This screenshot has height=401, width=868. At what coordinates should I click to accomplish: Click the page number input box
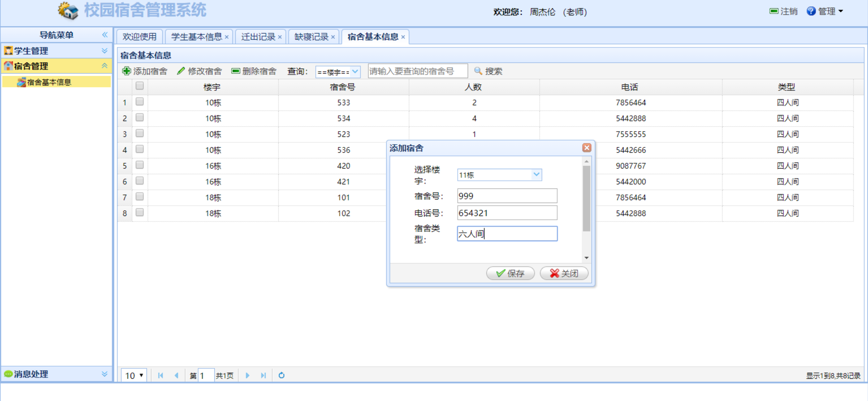coord(206,375)
